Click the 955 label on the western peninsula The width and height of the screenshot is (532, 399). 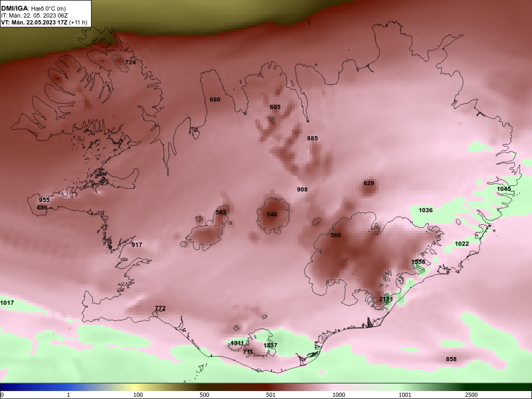(44, 200)
